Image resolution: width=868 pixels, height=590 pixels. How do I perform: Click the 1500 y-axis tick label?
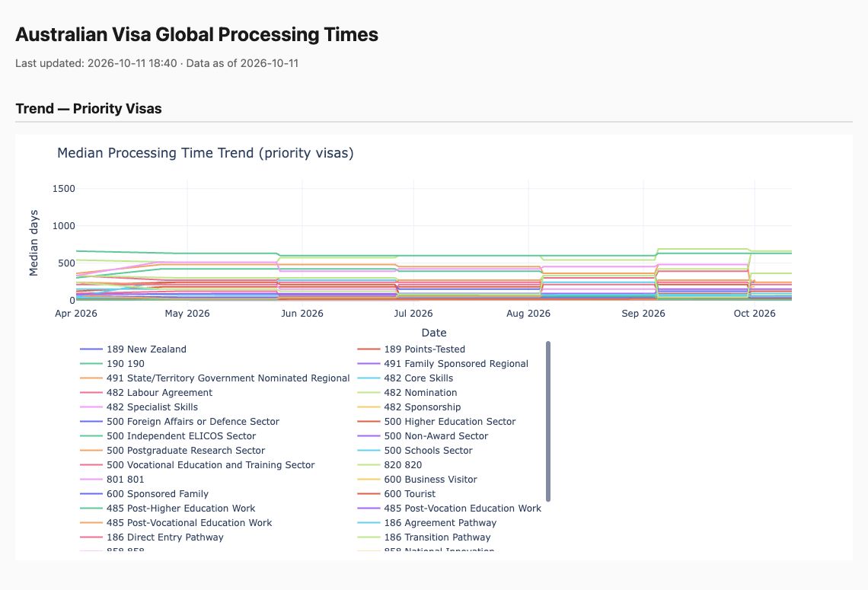pos(64,189)
